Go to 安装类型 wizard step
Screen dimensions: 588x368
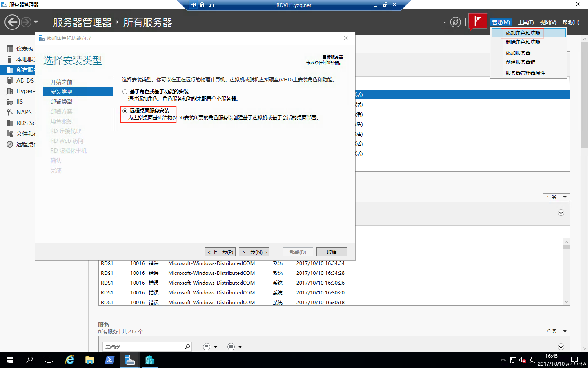pos(78,92)
